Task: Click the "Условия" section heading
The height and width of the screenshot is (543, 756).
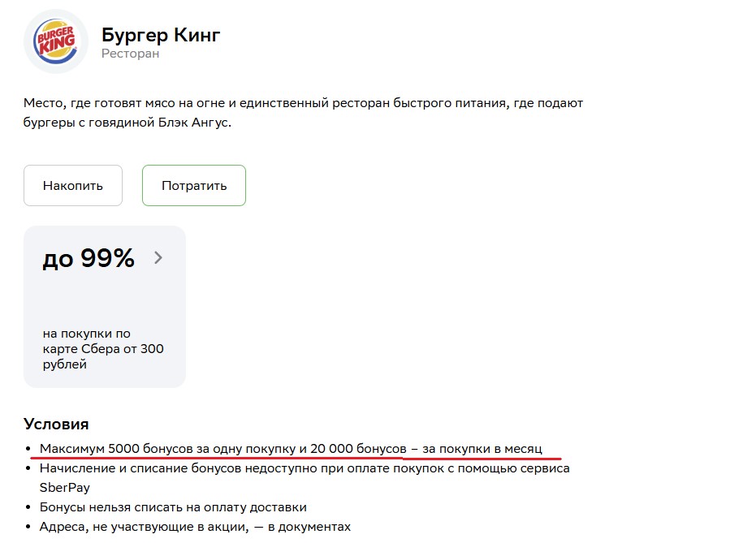Action: click(x=56, y=424)
